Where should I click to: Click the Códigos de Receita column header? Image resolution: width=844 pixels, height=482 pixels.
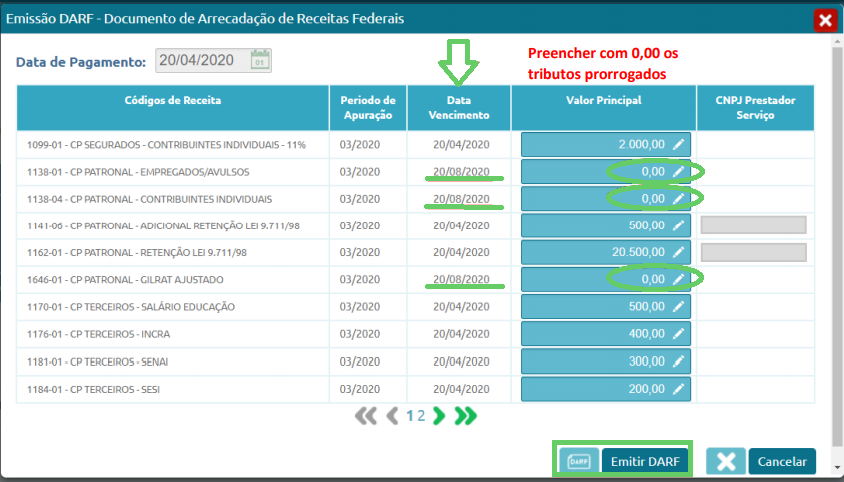pos(173,108)
